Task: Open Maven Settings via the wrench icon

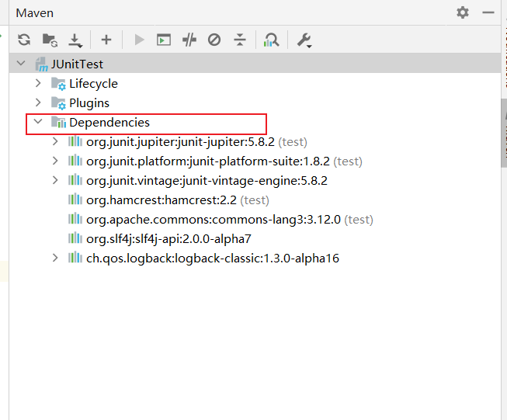Action: click(304, 40)
